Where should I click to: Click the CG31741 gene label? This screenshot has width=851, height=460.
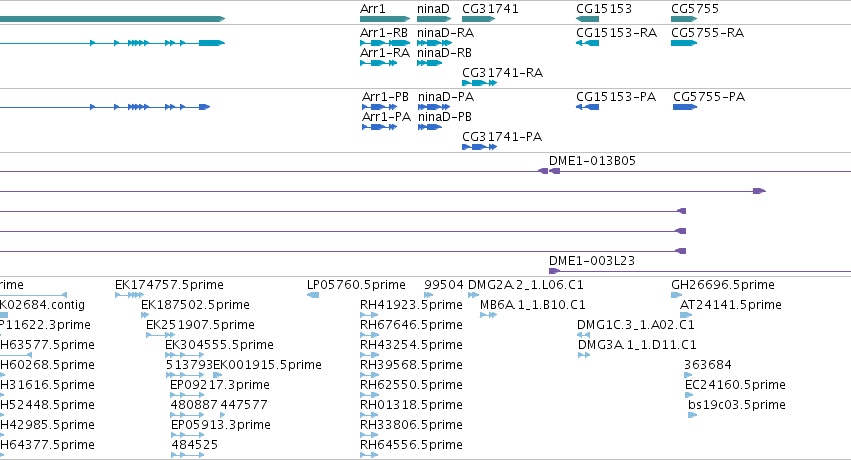[x=490, y=9]
